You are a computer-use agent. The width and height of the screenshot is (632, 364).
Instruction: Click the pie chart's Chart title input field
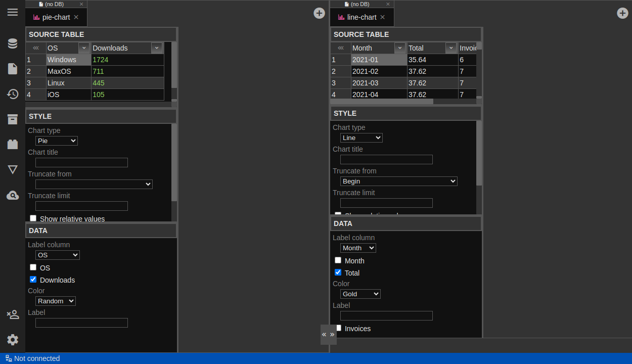coord(81,163)
